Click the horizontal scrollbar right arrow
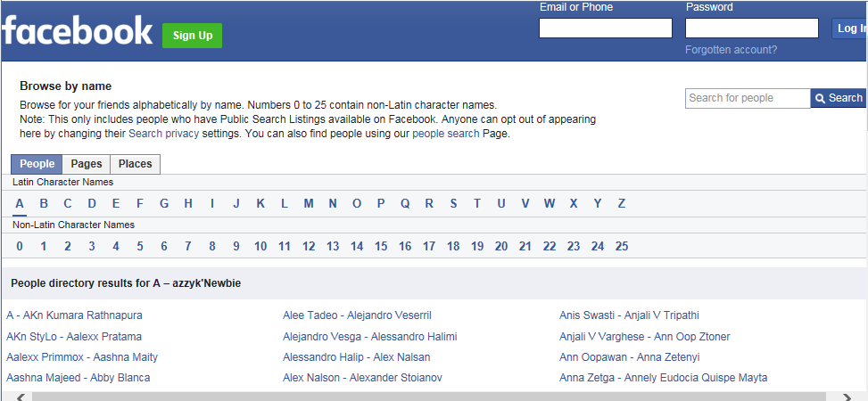 click(x=845, y=397)
